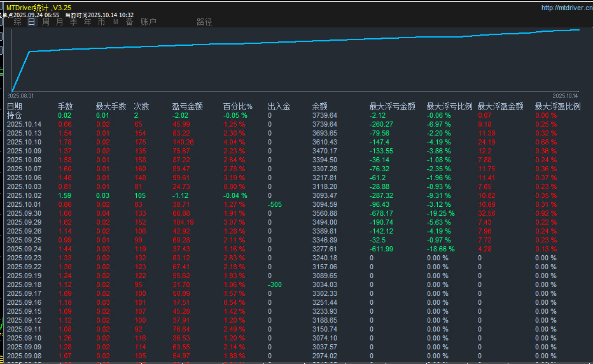The image size is (593, 364).
Task: Click the 余额 column header
Action: click(x=320, y=107)
